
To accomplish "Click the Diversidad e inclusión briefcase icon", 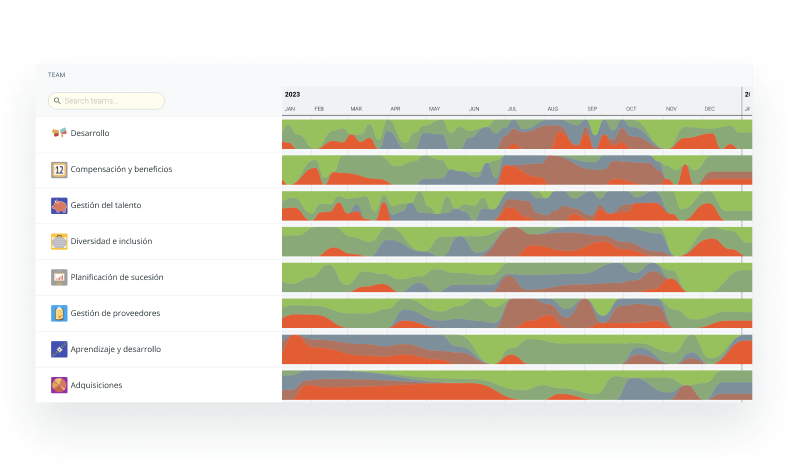I will point(59,242).
